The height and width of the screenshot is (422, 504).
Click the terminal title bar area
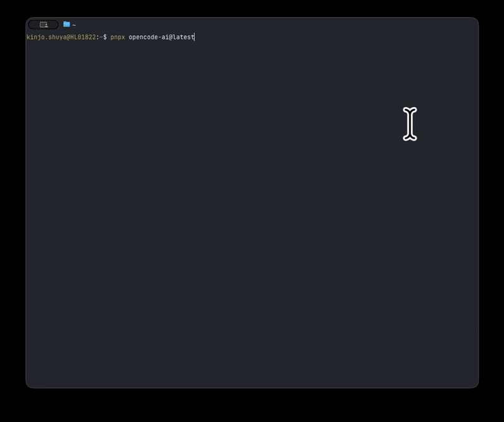[x=252, y=25]
